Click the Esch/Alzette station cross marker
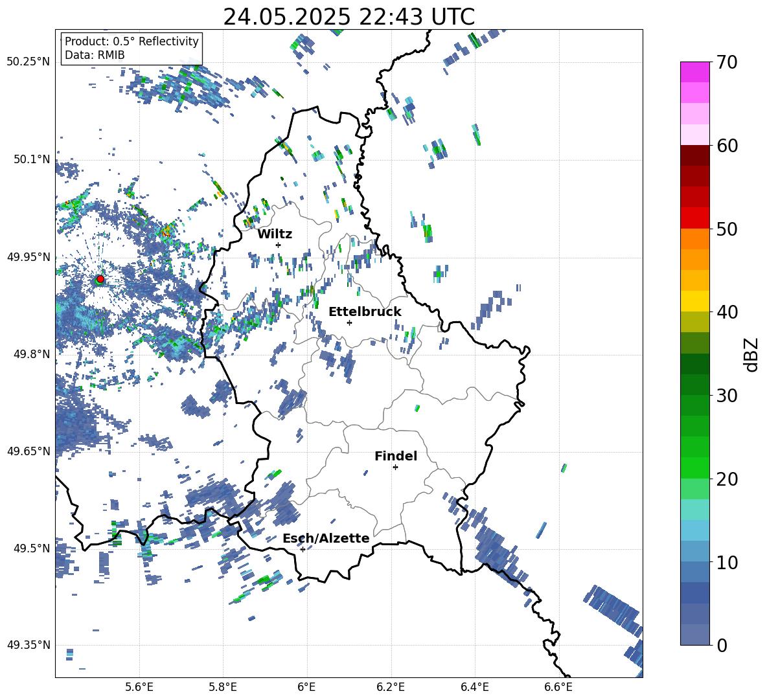The image size is (767, 700). pyautogui.click(x=303, y=549)
